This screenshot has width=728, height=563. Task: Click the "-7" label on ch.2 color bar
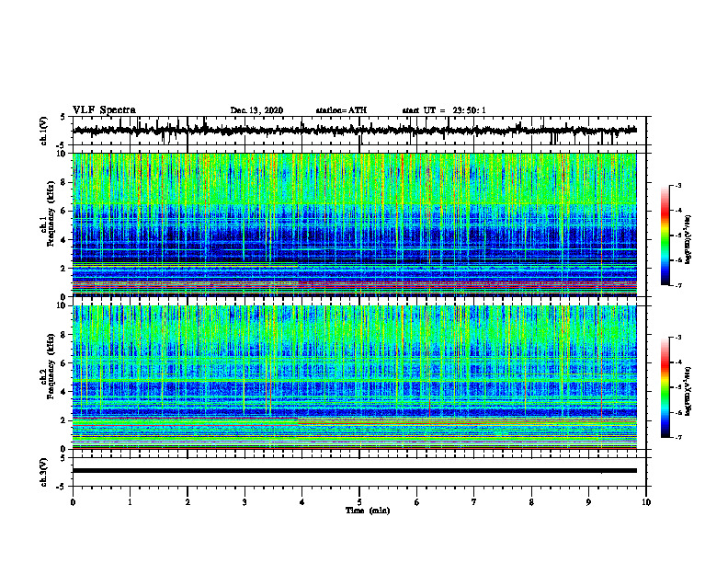coord(677,437)
